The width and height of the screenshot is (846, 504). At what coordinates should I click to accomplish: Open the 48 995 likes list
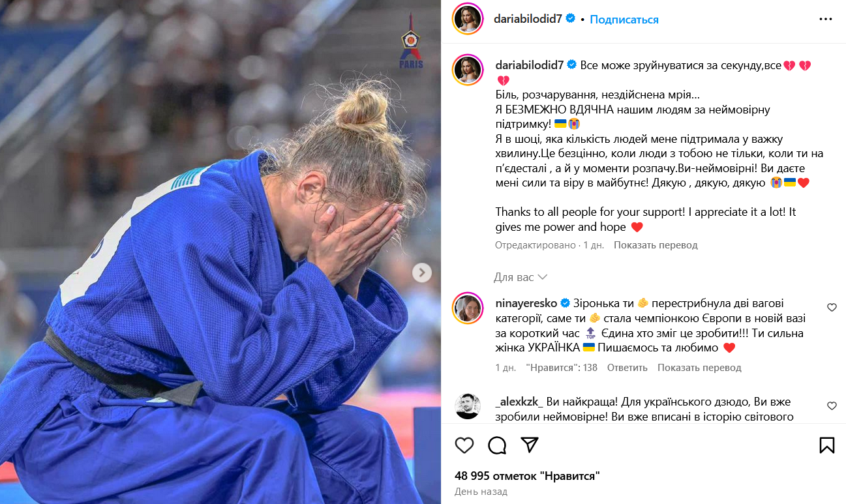click(x=527, y=476)
